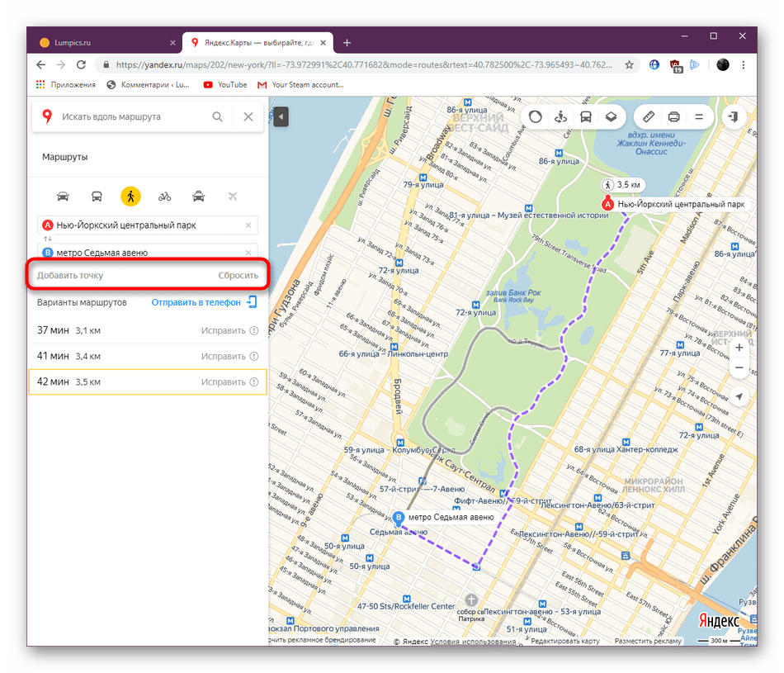Click 'Разместить рекламу' link
This screenshot has width=784, height=673.
[x=648, y=641]
